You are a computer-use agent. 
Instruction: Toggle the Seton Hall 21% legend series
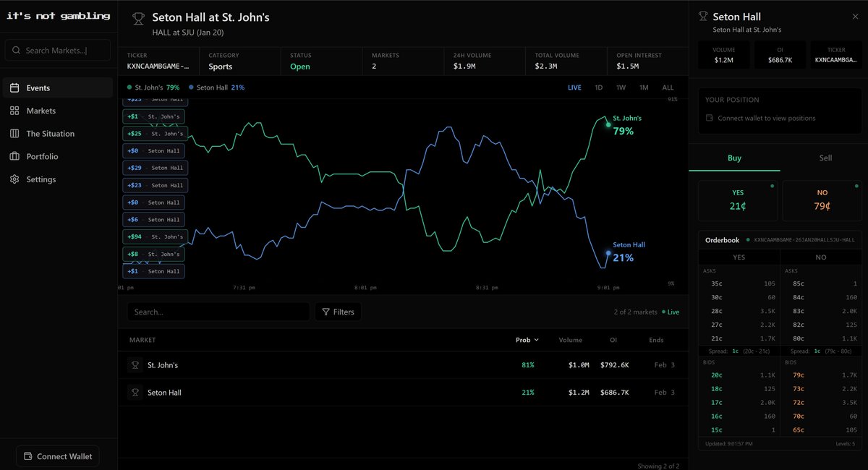216,87
